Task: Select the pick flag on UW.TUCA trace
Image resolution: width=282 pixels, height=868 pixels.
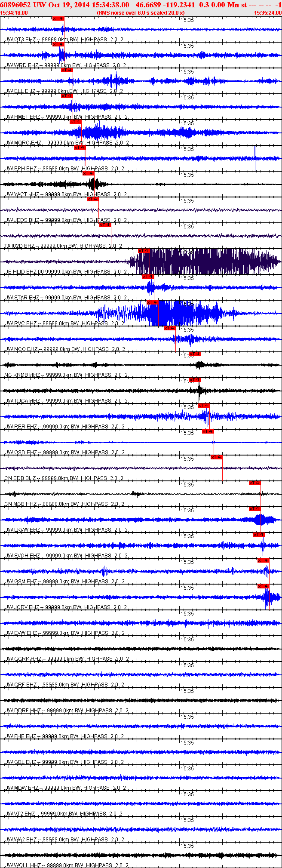Action: pos(195,380)
